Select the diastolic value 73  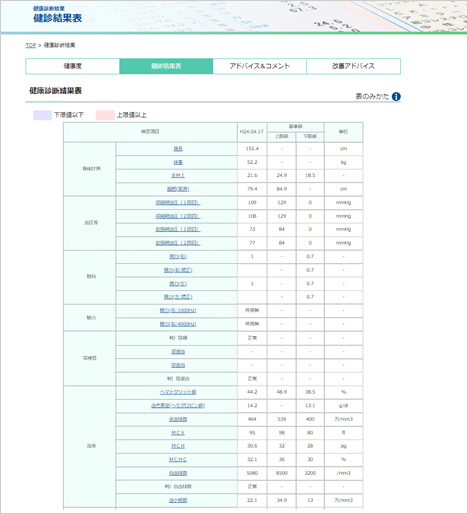pos(252,229)
